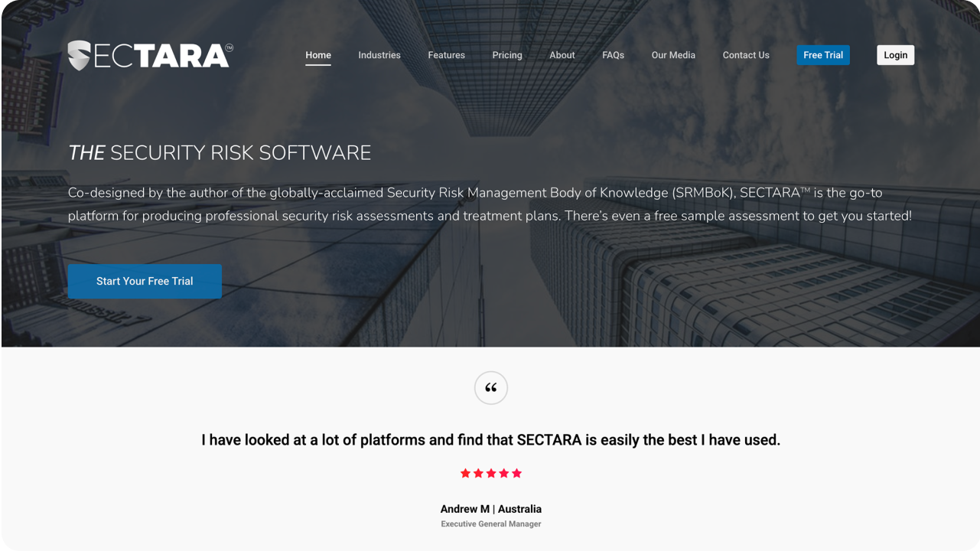Click the heading THE SECURITY RISK SOFTWARE

(x=220, y=153)
